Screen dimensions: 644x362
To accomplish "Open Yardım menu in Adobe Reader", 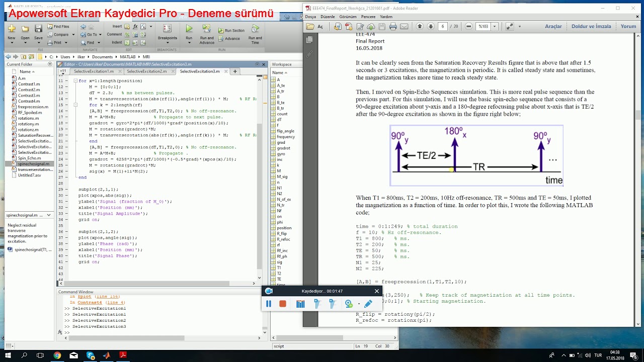I will tap(386, 17).
